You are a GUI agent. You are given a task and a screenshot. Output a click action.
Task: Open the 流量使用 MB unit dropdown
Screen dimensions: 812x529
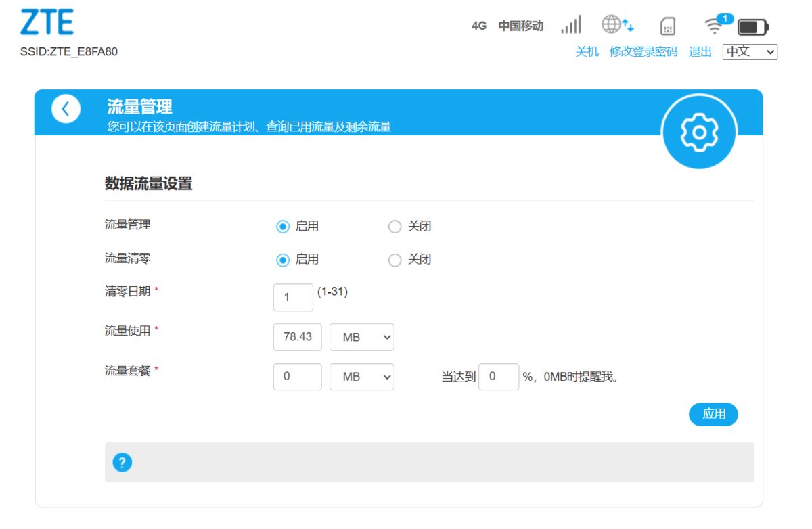362,337
